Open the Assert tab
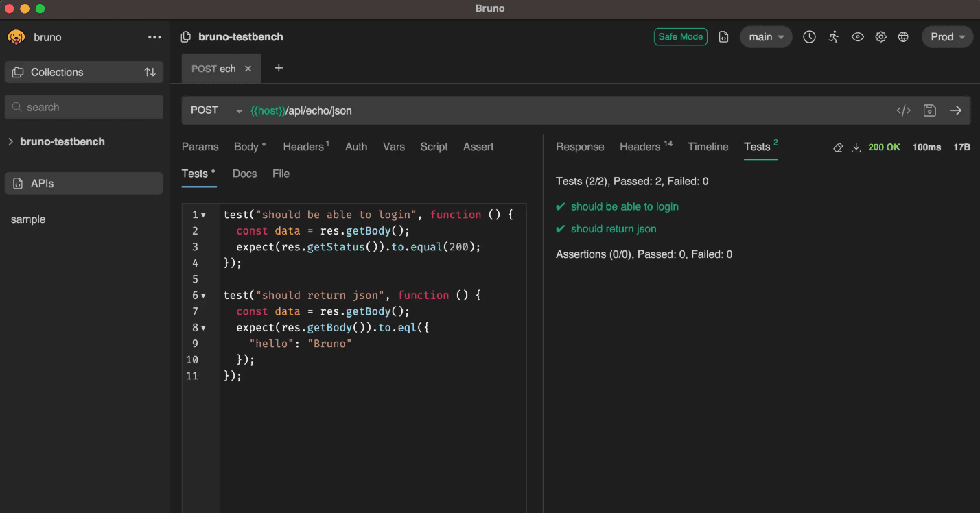Viewport: 980px width, 513px height. 478,147
